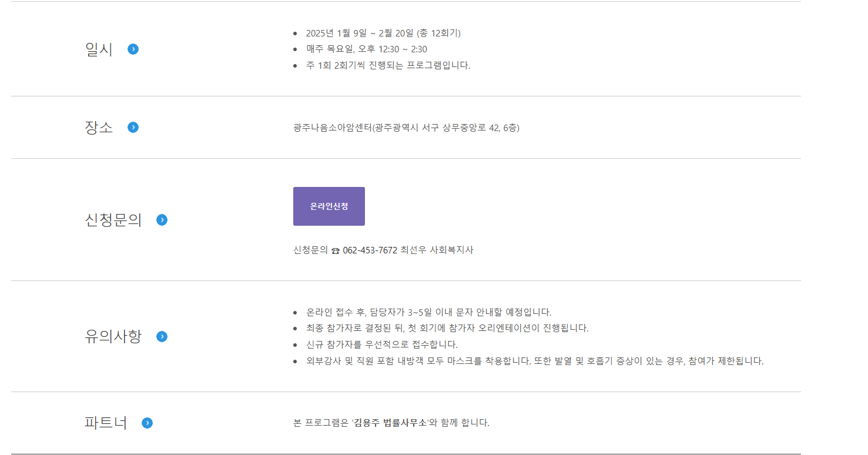868x455 pixels.
Task: Click the 파트너 section heading
Action: pyautogui.click(x=106, y=423)
